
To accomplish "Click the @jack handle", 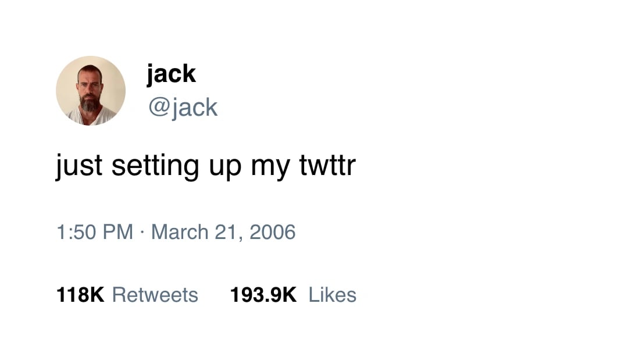I will [x=183, y=108].
